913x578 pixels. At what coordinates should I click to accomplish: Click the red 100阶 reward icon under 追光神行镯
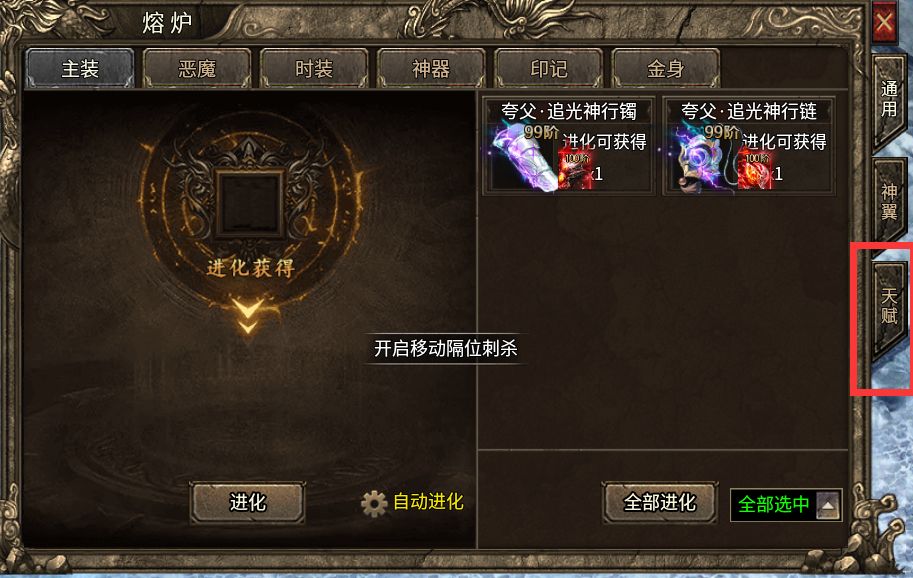coord(575,171)
